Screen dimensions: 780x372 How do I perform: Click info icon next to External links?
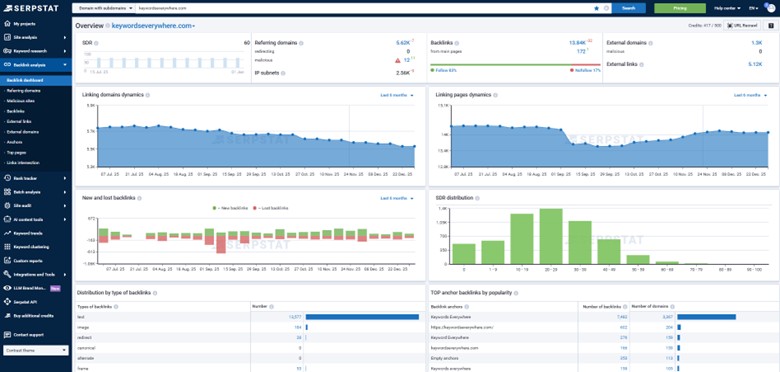642,65
